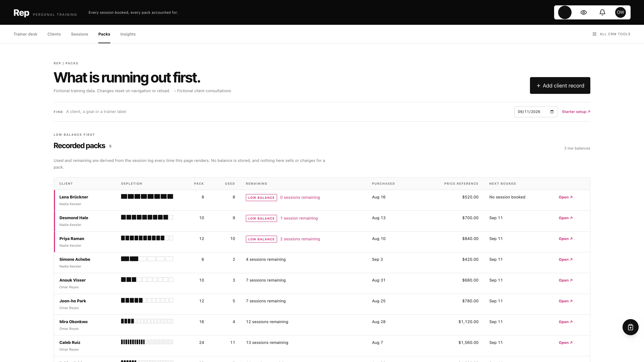This screenshot has height=362, width=644.
Task: Toggle the eye visibility icon in header
Action: click(x=583, y=12)
